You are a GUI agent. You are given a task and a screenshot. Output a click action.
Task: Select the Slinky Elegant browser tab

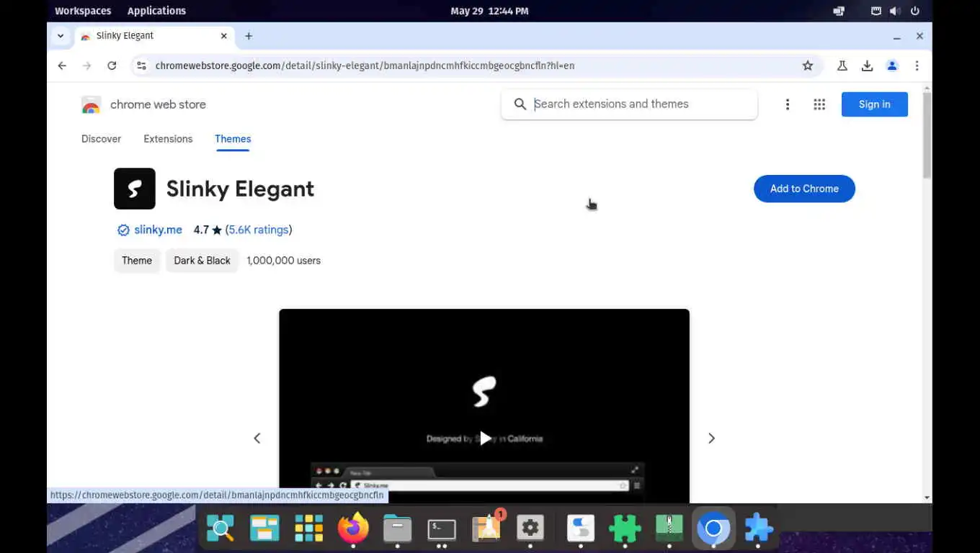[x=154, y=36]
